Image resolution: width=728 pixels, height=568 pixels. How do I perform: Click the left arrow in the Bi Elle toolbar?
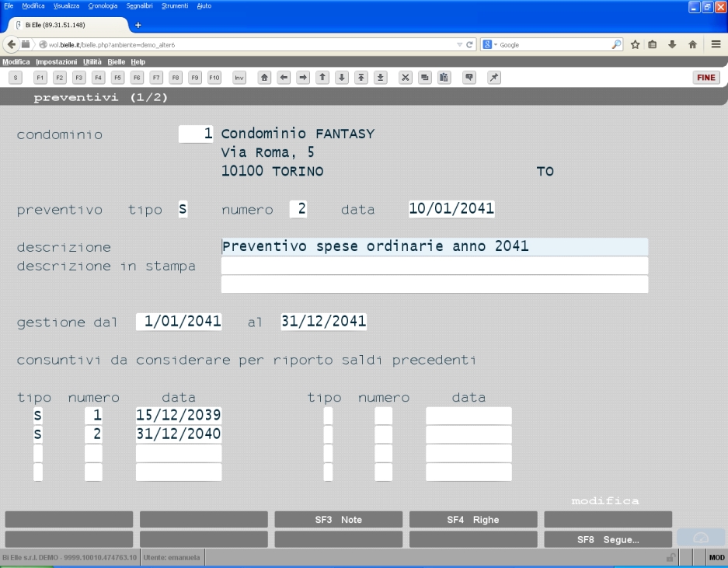[284, 78]
